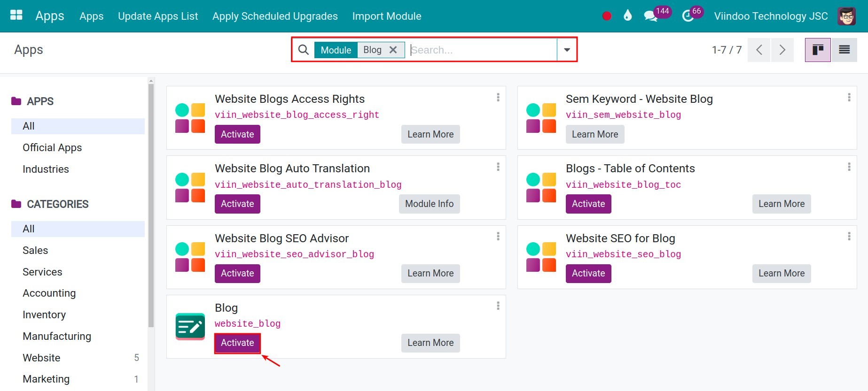This screenshot has width=868, height=391.
Task: Click Learn More on Website SEO for Blog
Action: click(x=782, y=273)
